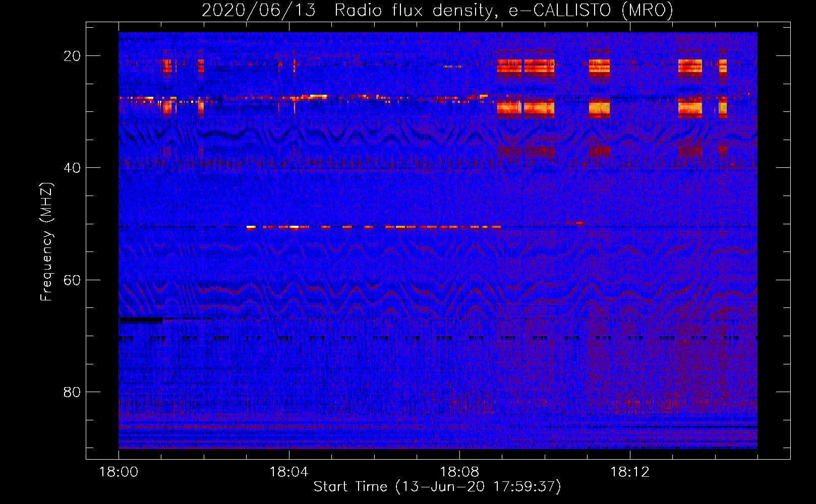Click the 18:12 time tick label
Image resolution: width=816 pixels, height=504 pixels.
click(630, 472)
